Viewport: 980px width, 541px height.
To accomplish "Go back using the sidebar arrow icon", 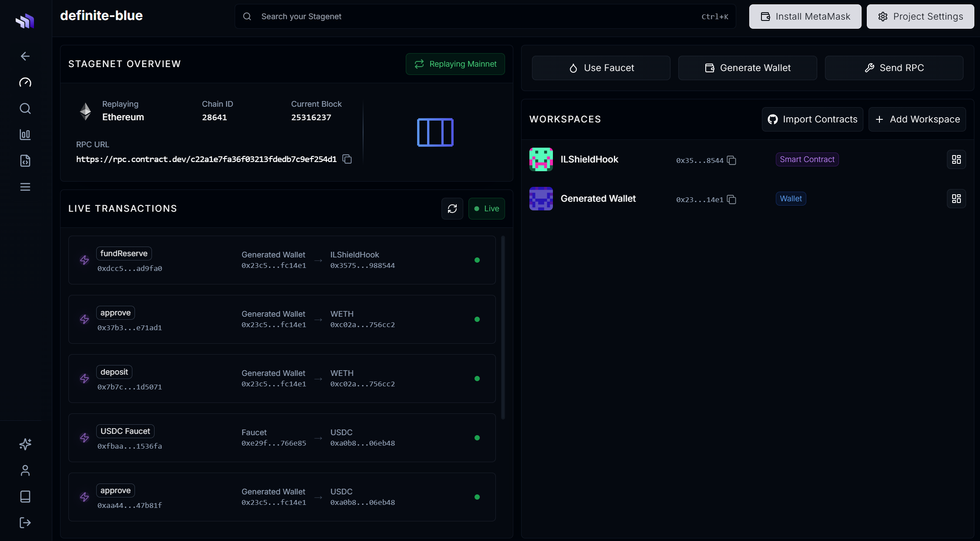I will coord(25,56).
